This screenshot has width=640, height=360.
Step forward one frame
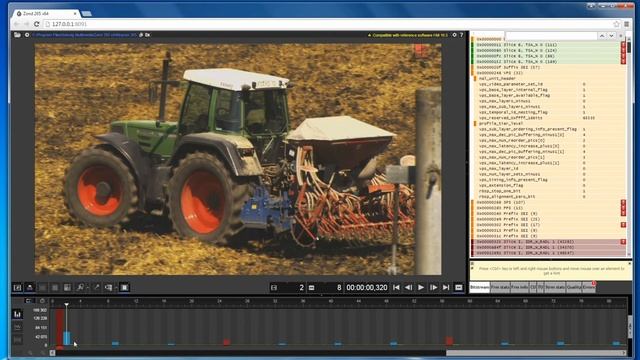click(x=433, y=288)
